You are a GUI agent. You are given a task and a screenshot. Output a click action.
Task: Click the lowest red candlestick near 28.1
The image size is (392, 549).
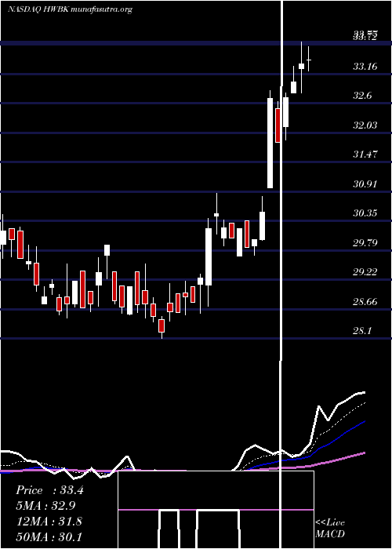[162, 326]
